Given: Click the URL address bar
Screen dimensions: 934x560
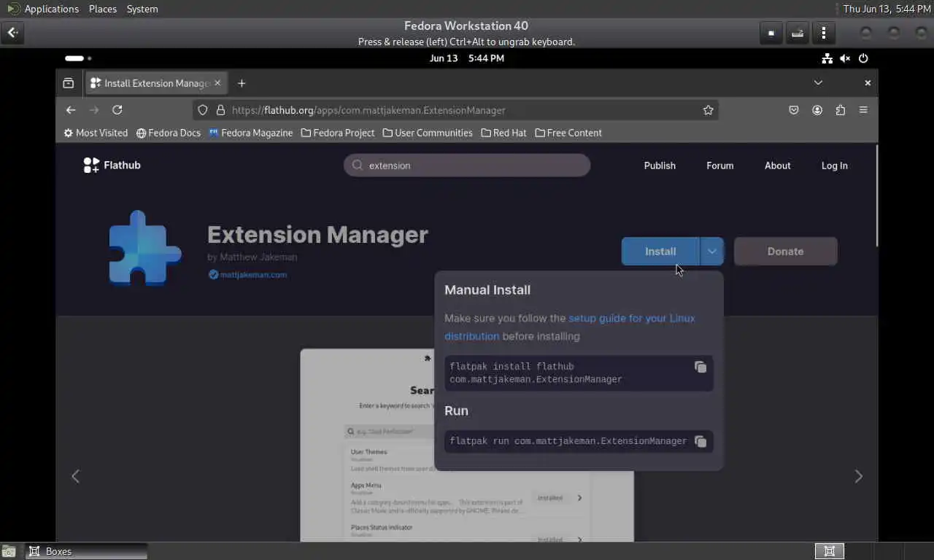Looking at the screenshot, I should pos(456,110).
